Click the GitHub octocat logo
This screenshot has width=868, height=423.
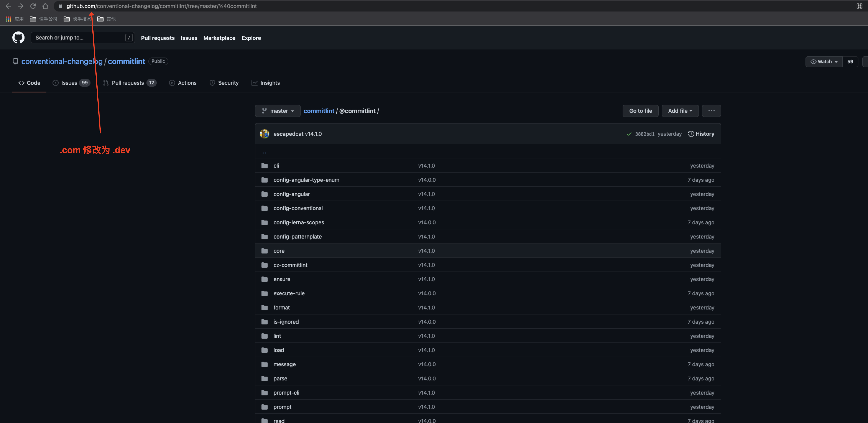[18, 38]
